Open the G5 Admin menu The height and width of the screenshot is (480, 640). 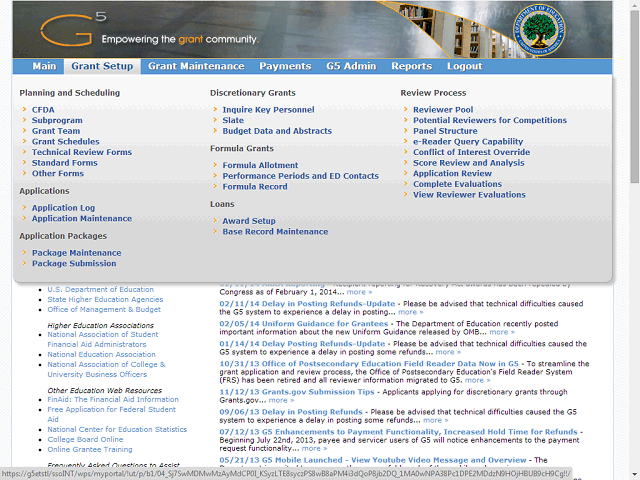(x=351, y=66)
